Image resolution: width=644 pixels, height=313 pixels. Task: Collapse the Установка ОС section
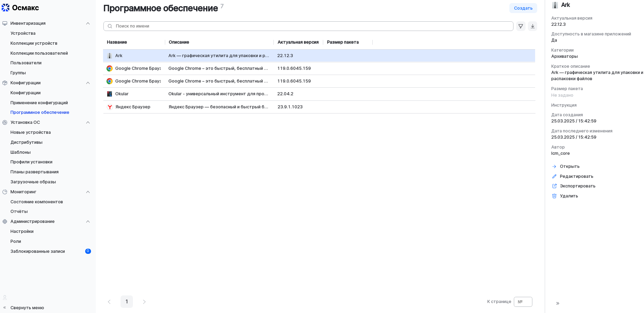coord(88,122)
